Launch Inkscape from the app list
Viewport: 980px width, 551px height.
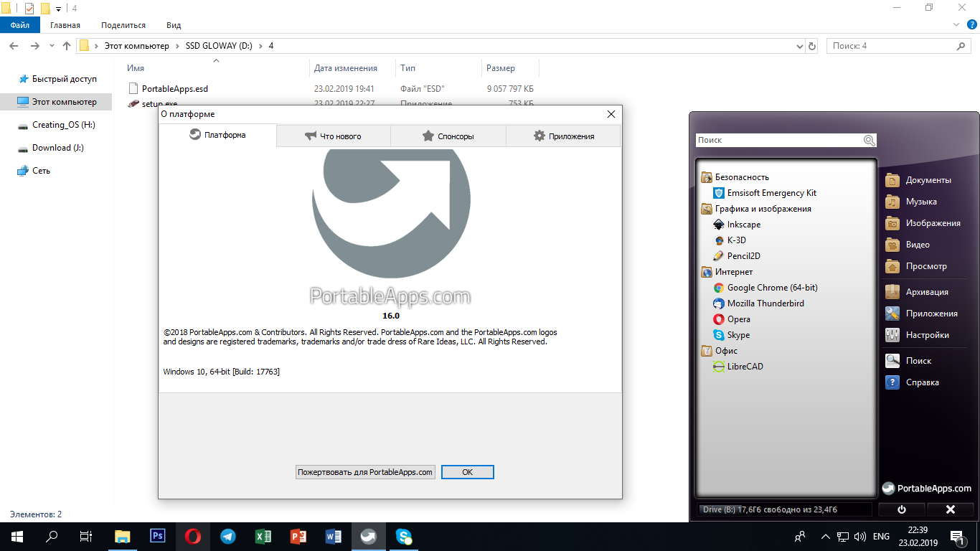click(x=737, y=225)
